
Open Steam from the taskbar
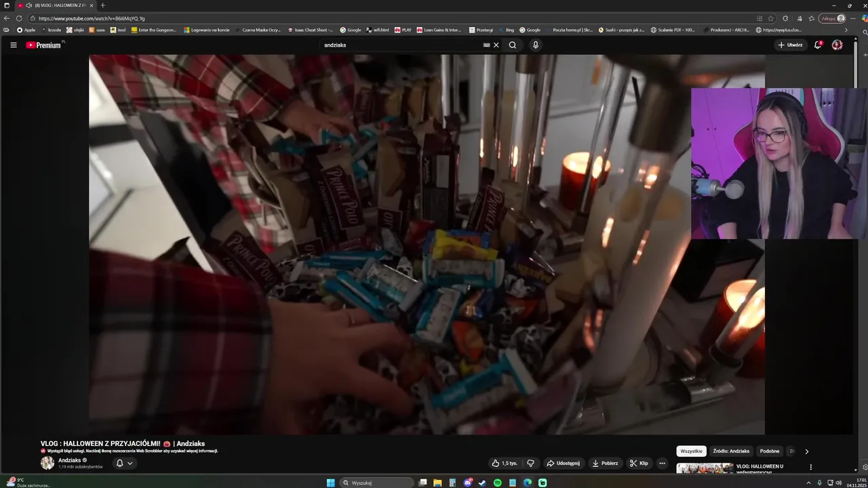483,483
